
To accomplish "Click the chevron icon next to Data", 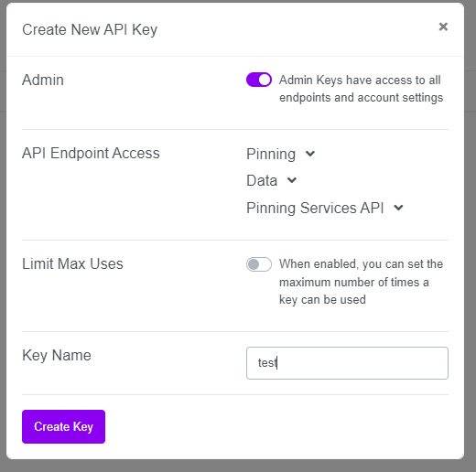I will (292, 180).
